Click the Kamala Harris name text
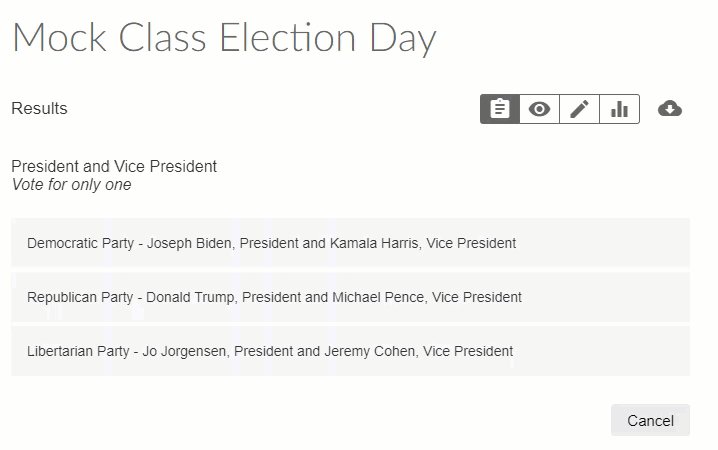The image size is (718, 450). tap(375, 243)
